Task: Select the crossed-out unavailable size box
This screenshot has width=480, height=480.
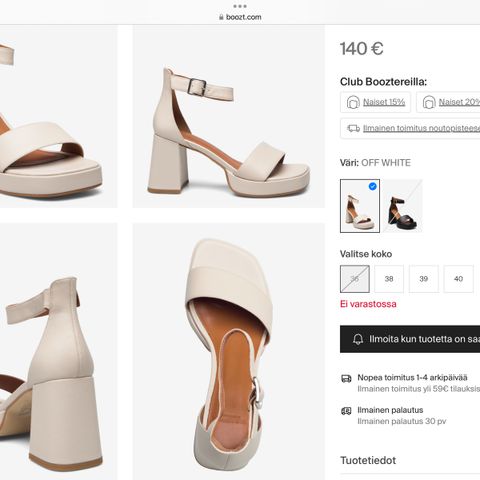Action: pos(355,279)
